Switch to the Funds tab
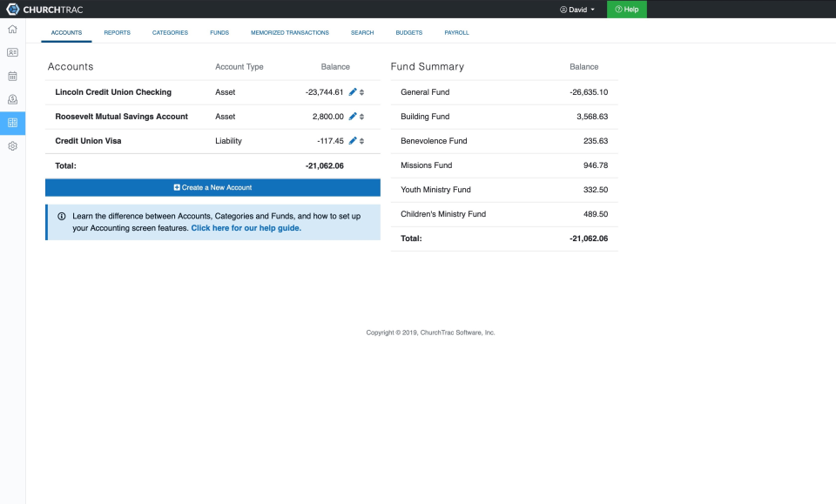The height and width of the screenshot is (504, 836). (x=219, y=32)
